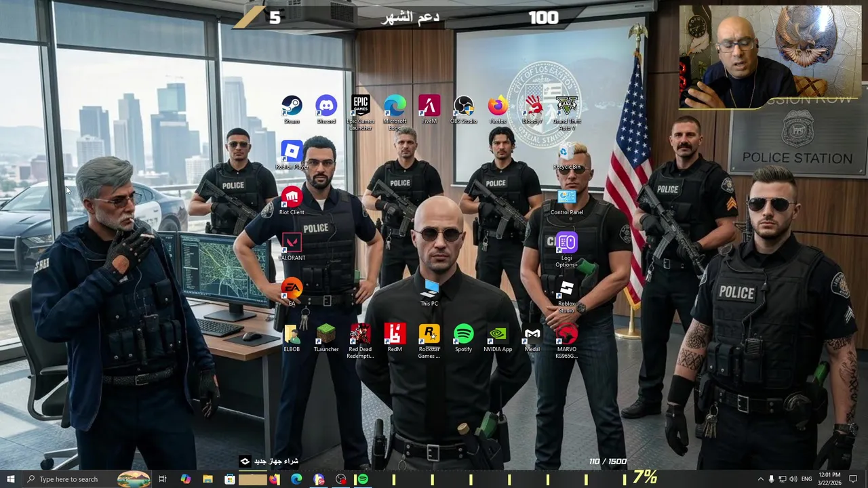868x488 pixels.
Task: Select the Logi Options+ desktop icon
Action: [567, 249]
